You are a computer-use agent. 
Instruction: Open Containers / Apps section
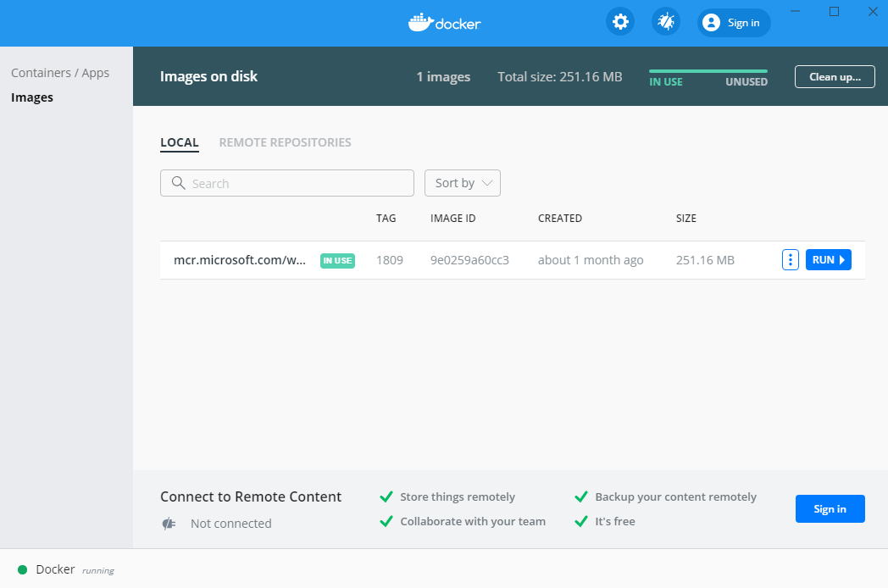[x=60, y=73]
